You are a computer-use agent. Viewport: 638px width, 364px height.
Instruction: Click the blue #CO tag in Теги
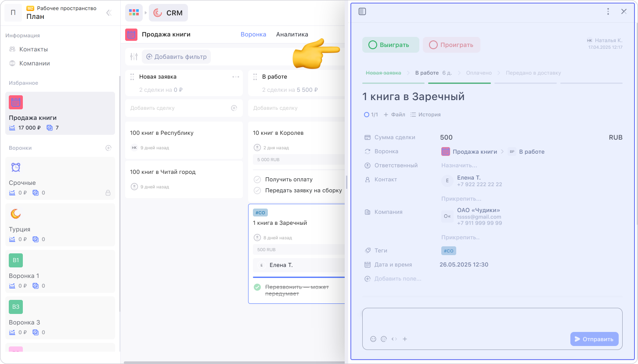(x=448, y=251)
